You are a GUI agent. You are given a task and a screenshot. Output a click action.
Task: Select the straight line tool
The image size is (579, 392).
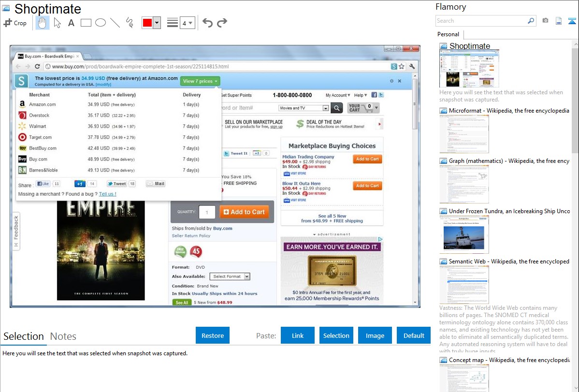(x=115, y=23)
